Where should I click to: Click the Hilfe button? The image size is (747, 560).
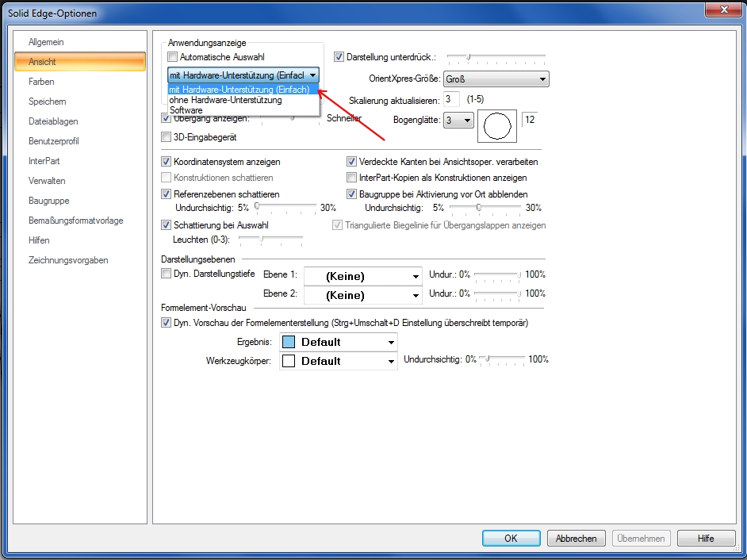point(706,538)
